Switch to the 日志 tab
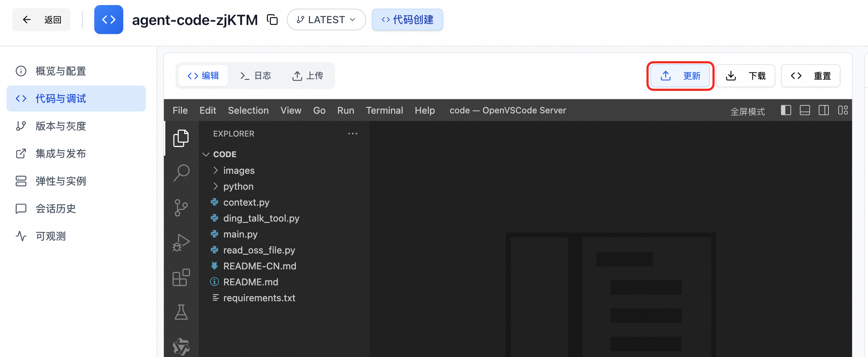 256,76
